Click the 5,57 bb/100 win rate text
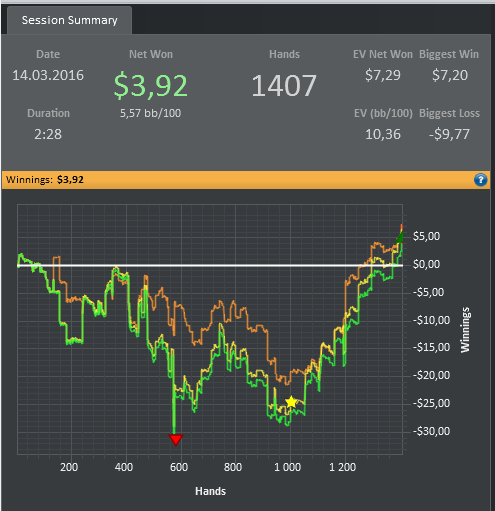 coord(150,113)
